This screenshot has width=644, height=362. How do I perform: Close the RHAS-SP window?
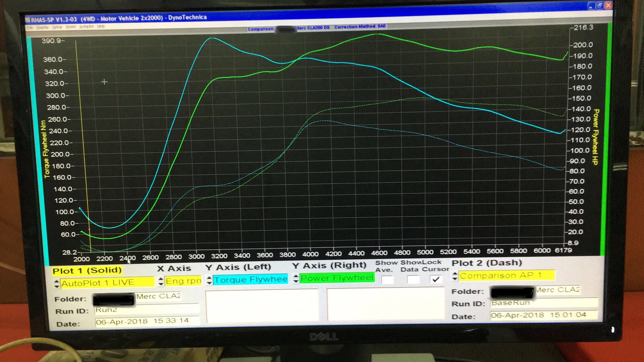(609, 5)
